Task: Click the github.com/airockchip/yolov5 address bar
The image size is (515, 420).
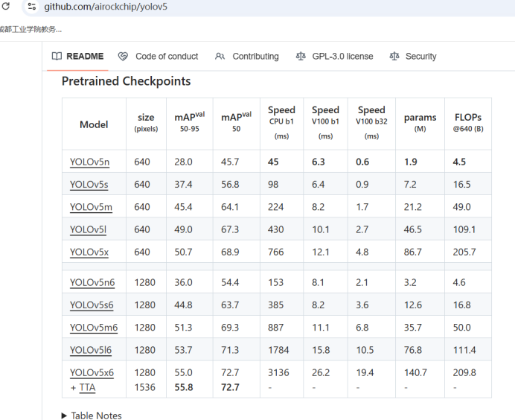Action: 106,7
